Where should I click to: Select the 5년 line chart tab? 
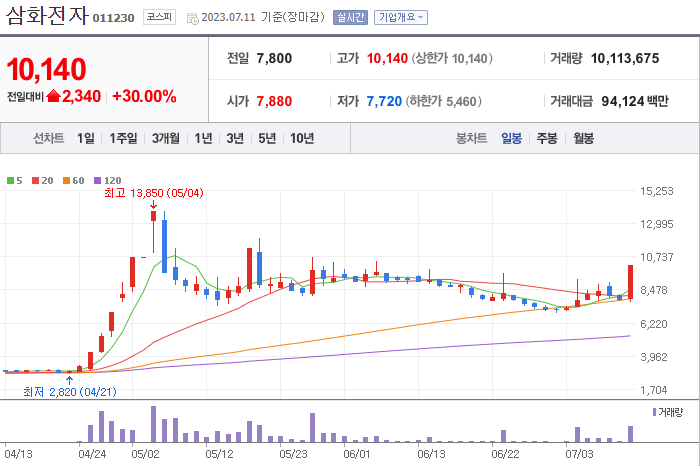(267, 138)
